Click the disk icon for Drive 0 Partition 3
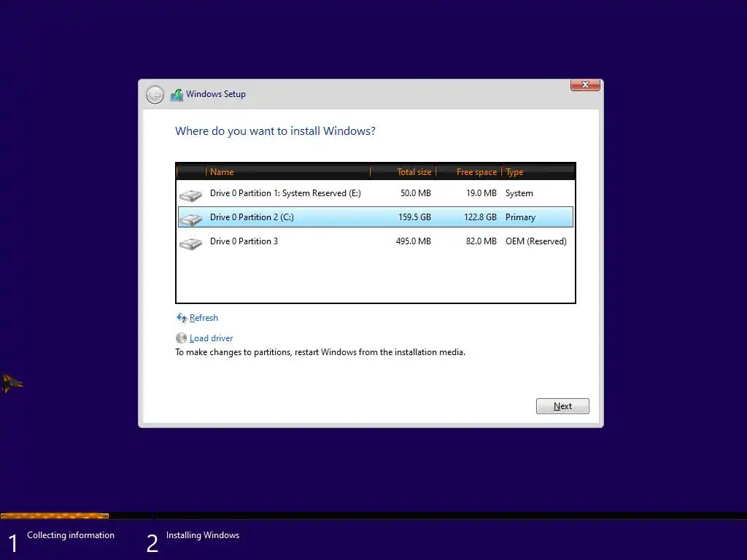This screenshot has height=560, width=747. point(191,243)
